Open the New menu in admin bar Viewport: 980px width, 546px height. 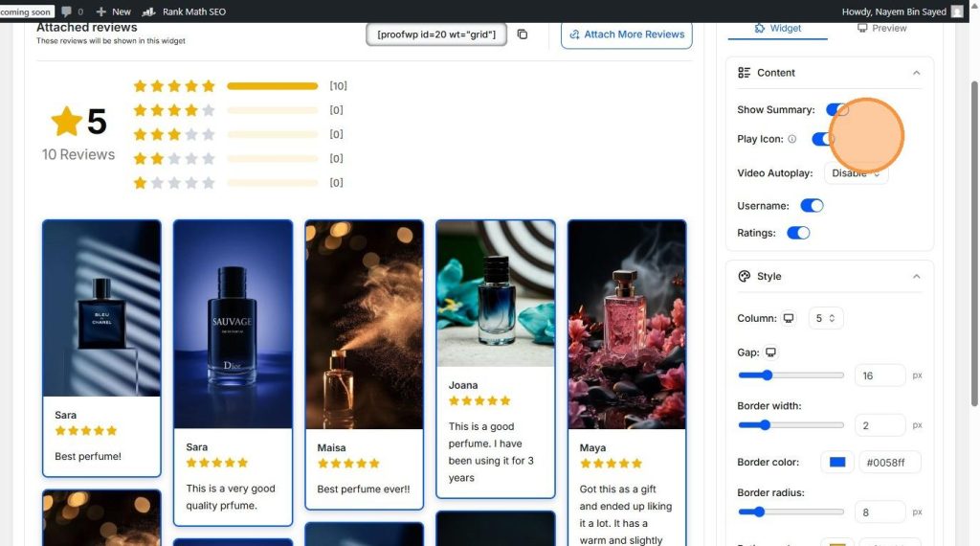pos(113,11)
